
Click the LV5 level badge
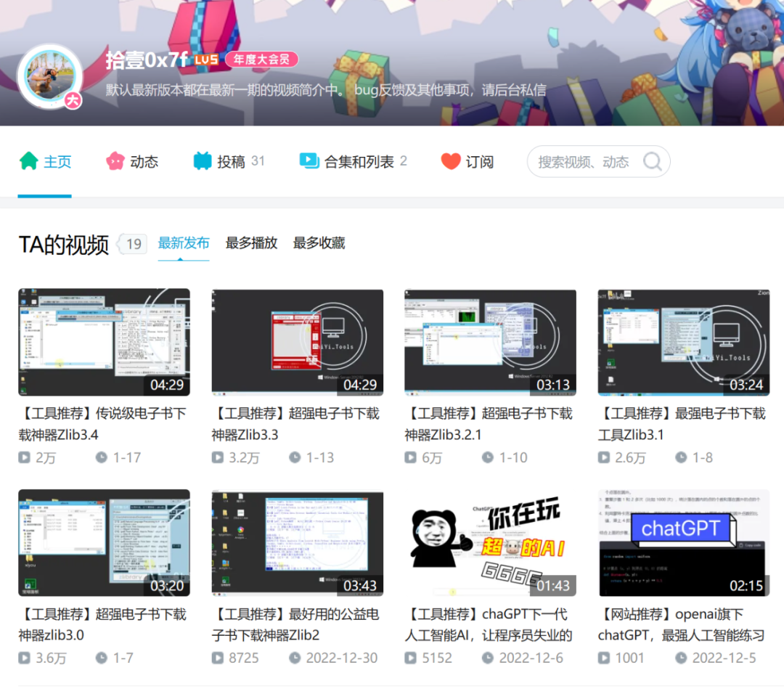[x=206, y=60]
